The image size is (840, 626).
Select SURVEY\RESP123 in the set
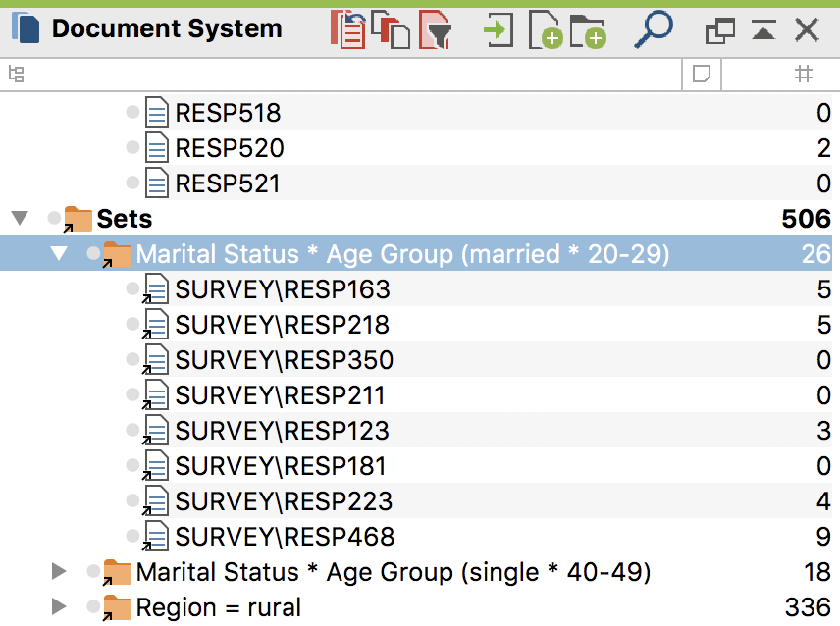pos(283,431)
